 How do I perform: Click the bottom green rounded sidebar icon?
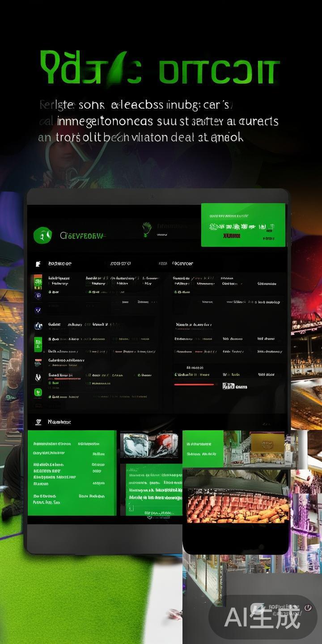38,392
